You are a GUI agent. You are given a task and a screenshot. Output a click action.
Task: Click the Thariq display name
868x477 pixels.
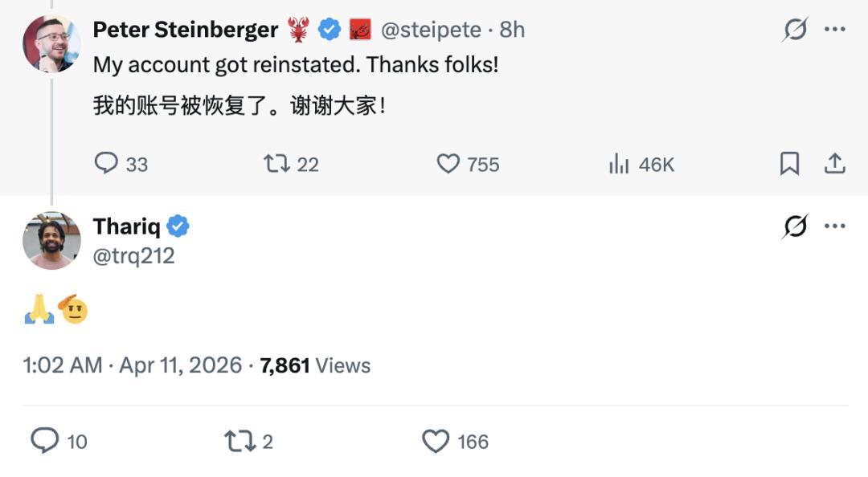127,226
